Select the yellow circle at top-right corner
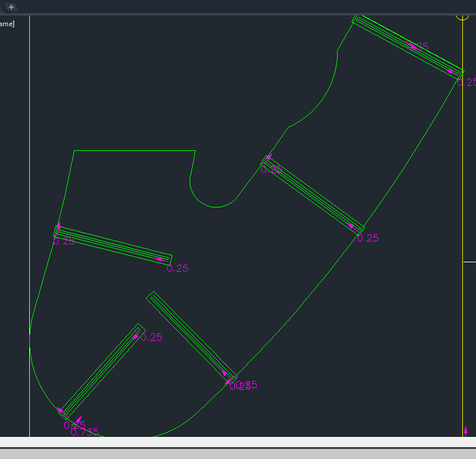Image resolution: width=476 pixels, height=459 pixels. tap(462, 15)
